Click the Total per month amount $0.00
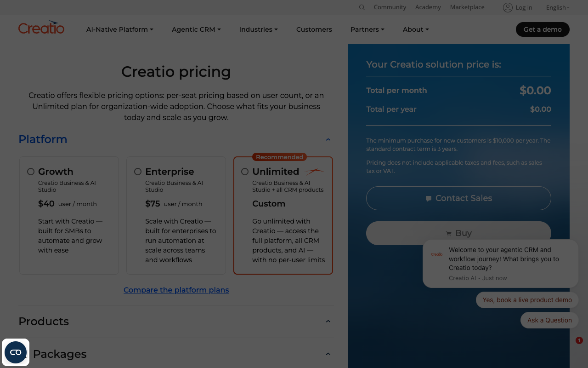Screen dimensions: 588x368 [535, 91]
